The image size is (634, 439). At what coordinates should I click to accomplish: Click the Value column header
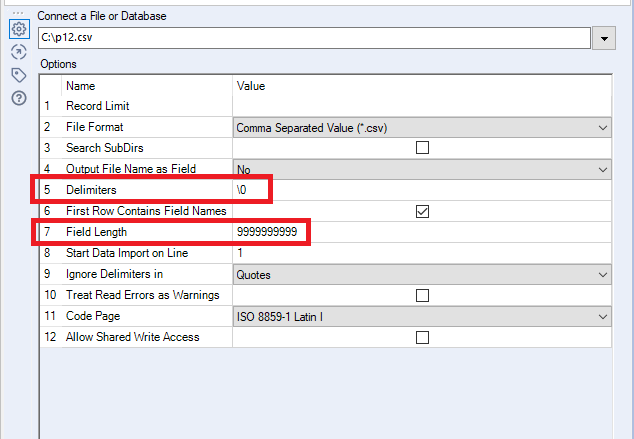tap(251, 87)
